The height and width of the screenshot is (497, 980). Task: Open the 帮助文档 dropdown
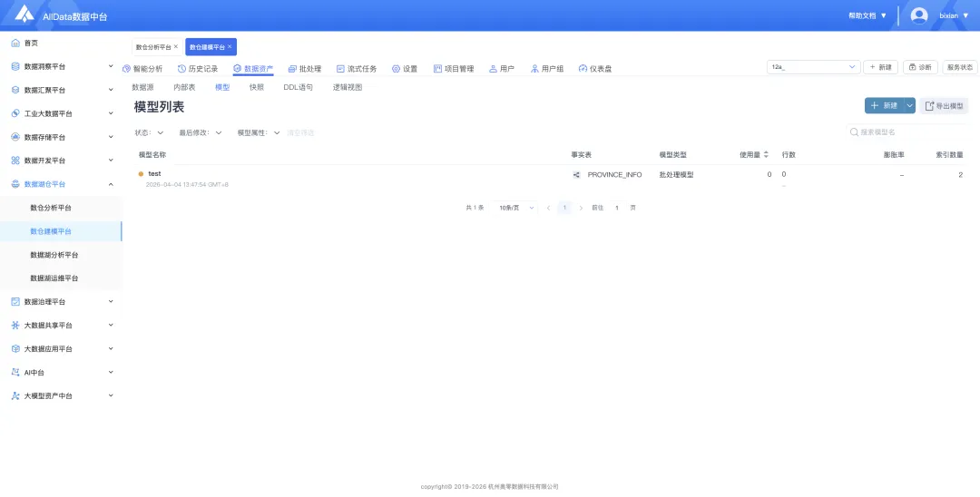pyautogui.click(x=867, y=15)
